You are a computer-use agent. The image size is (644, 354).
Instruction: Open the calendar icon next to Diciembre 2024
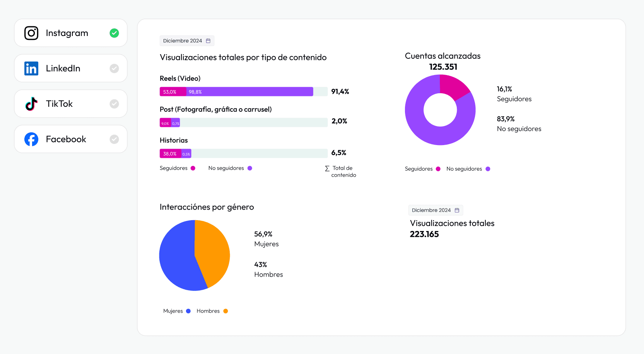coord(208,40)
